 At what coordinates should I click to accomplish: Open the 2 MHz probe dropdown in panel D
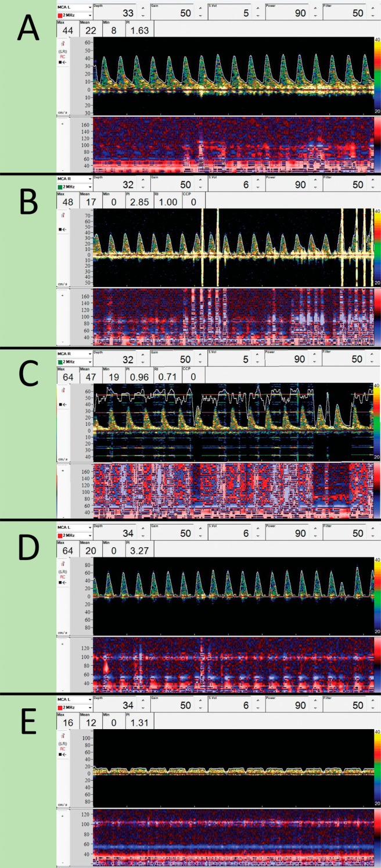pos(89,536)
